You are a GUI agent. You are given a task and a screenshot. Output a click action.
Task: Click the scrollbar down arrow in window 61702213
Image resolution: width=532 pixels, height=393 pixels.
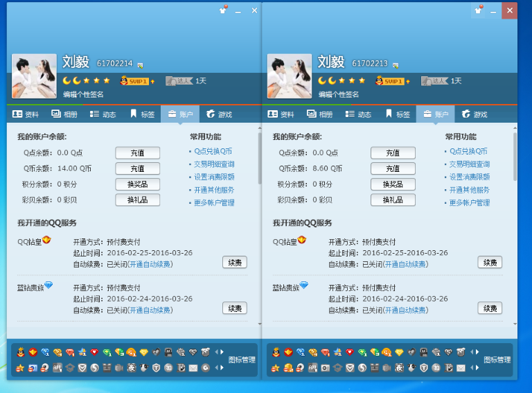point(515,324)
